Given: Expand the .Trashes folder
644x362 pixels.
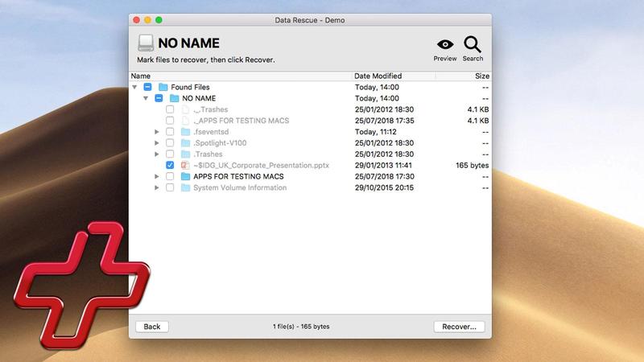Looking at the screenshot, I should click(x=156, y=154).
